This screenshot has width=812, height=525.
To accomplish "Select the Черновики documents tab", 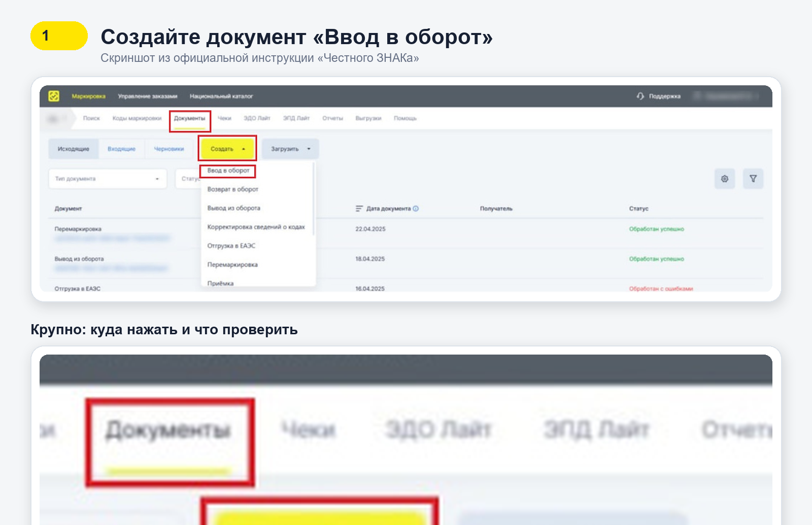I will (169, 149).
